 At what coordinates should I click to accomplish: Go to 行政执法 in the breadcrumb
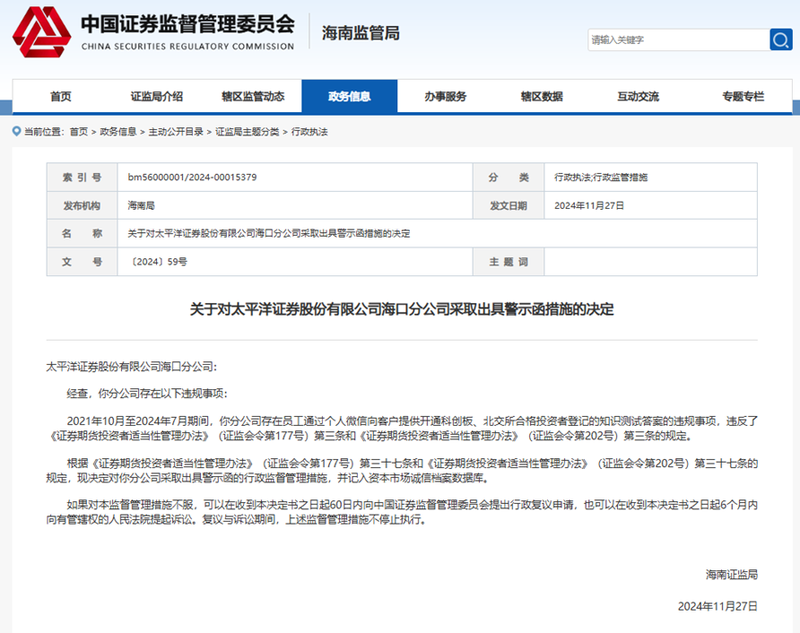pos(309,132)
